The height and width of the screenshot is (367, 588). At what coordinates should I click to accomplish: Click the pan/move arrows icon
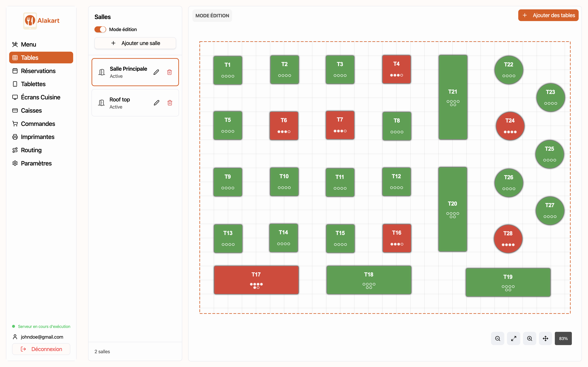(545, 338)
